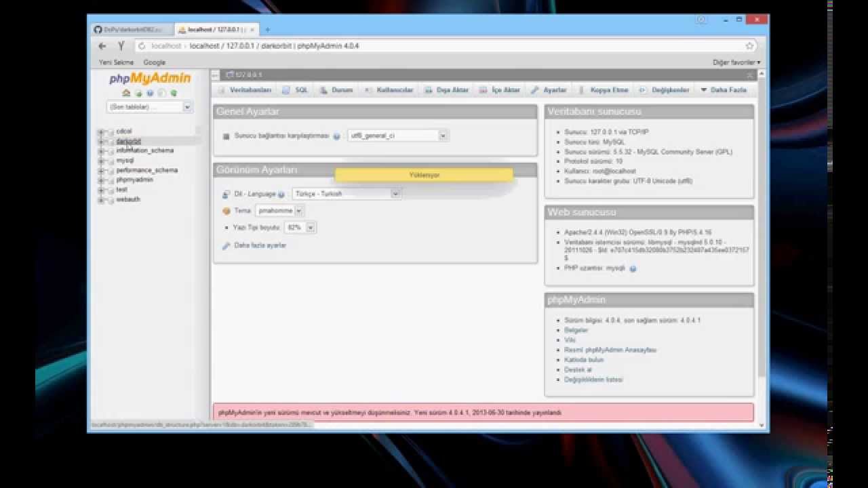
Task: Open the Değişkenler tab
Action: click(665, 90)
